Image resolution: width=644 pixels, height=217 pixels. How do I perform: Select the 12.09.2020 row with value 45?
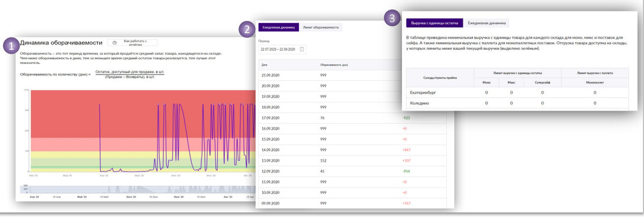[352, 171]
